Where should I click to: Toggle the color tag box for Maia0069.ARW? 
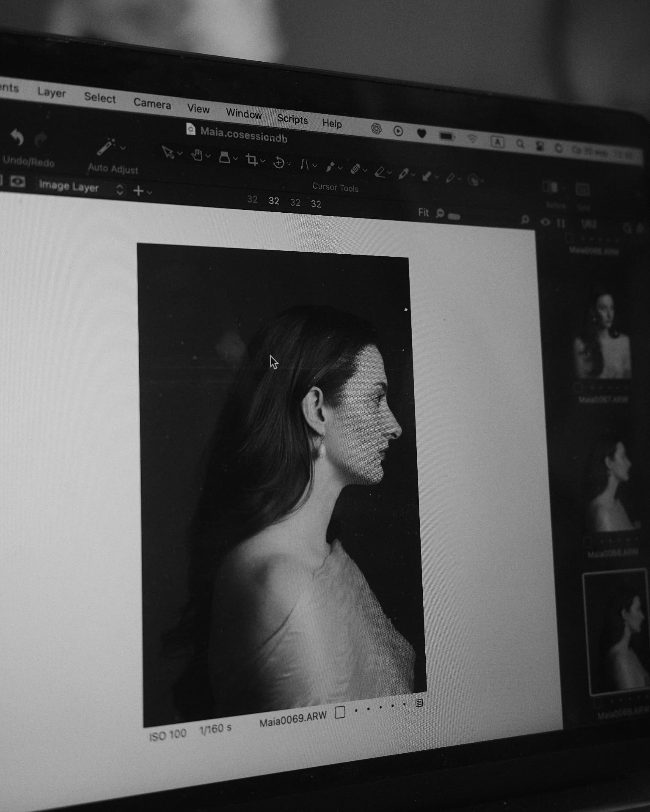click(x=340, y=713)
